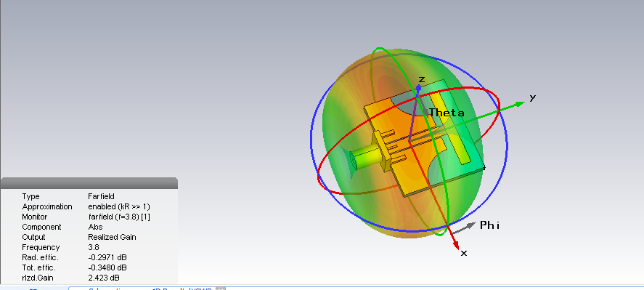Click the Component Abs value
The image size is (644, 290).
point(95,227)
